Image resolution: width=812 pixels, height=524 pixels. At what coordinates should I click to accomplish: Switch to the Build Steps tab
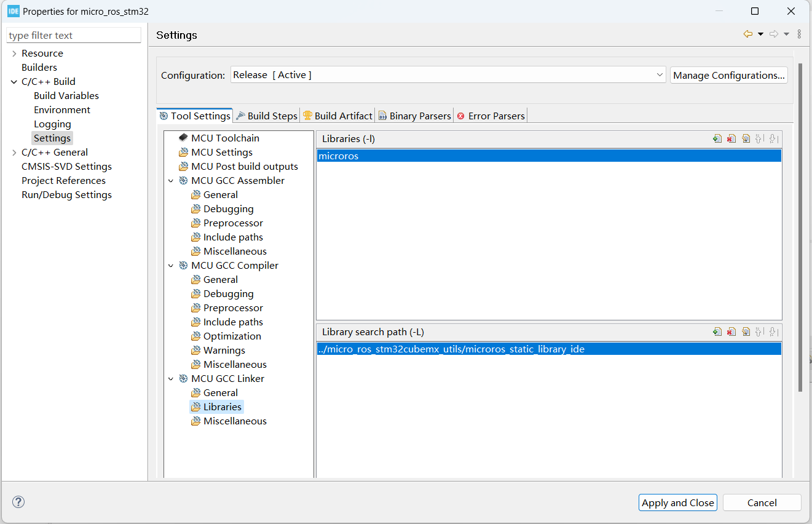coord(267,116)
